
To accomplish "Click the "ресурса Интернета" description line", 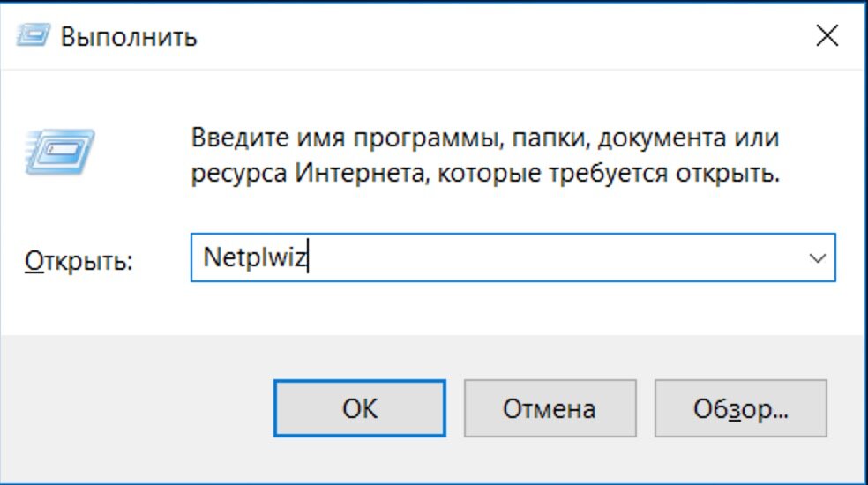I will [485, 174].
